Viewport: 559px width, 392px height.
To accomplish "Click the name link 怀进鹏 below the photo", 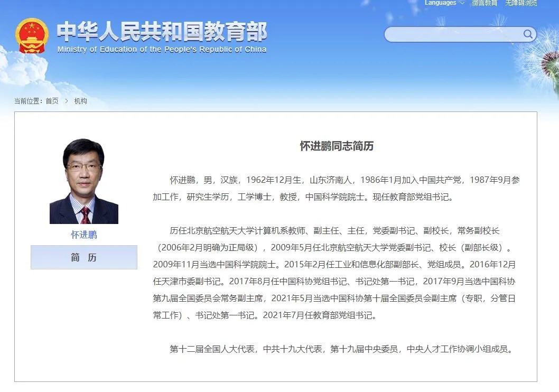I will click(84, 235).
